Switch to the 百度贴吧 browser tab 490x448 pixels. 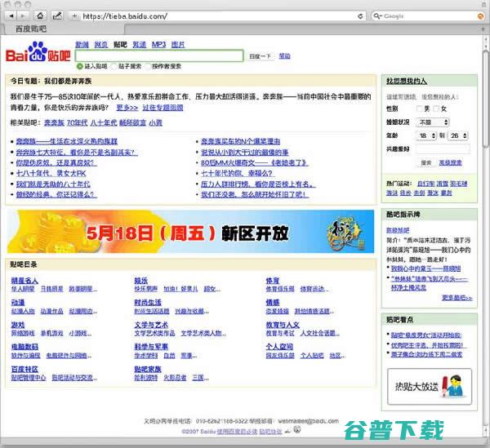(64, 29)
